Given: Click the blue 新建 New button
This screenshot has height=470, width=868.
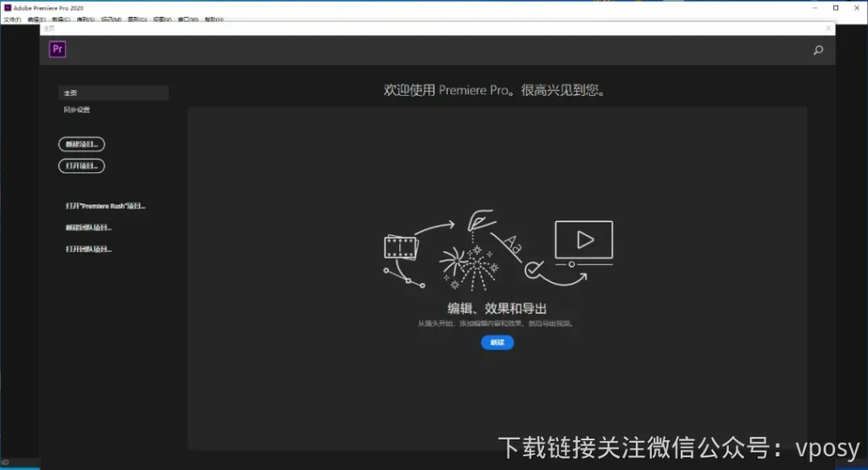Looking at the screenshot, I should click(497, 343).
